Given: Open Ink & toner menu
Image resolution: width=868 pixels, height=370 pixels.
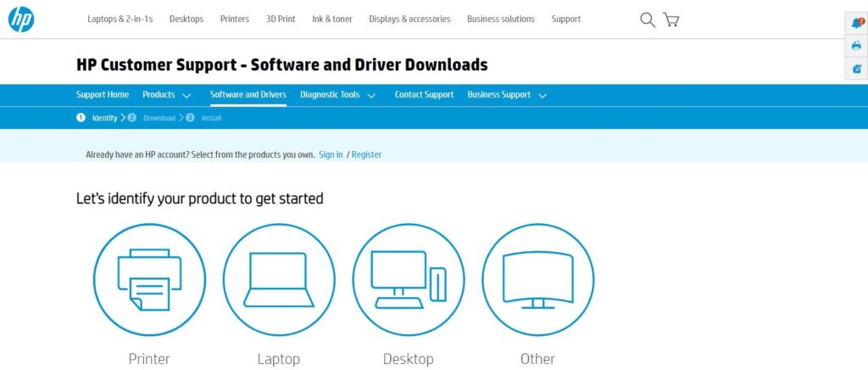Looking at the screenshot, I should pos(332,19).
